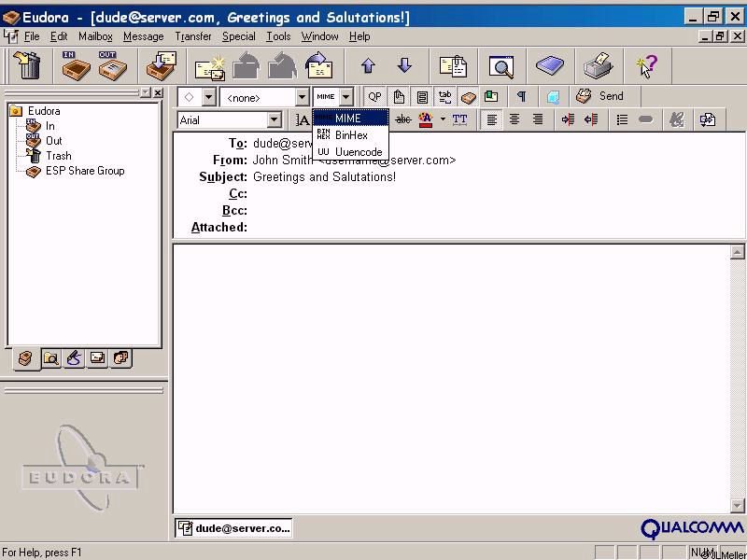
Task: Open the File menu
Action: pos(32,36)
